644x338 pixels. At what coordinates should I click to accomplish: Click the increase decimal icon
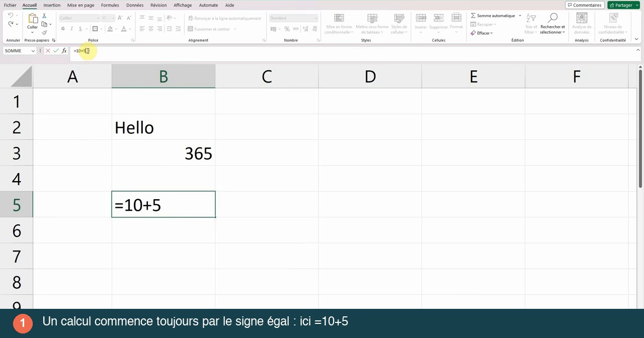pos(305,29)
